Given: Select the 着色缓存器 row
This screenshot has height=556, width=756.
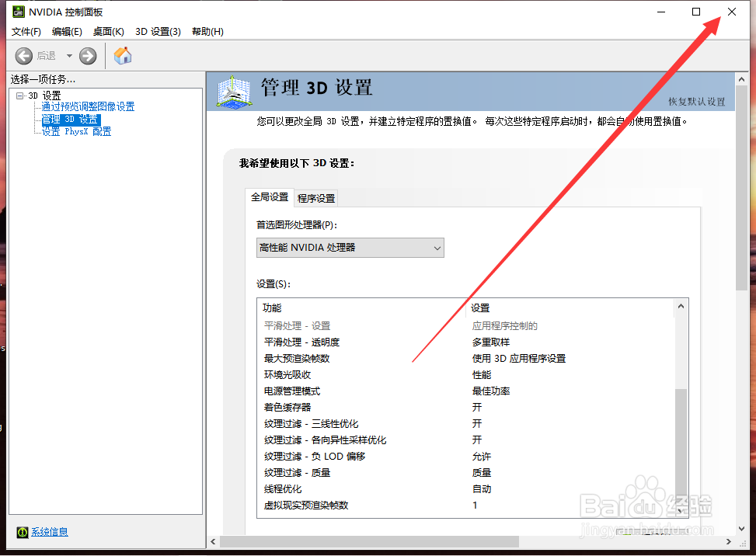Looking at the screenshot, I should tap(466, 408).
